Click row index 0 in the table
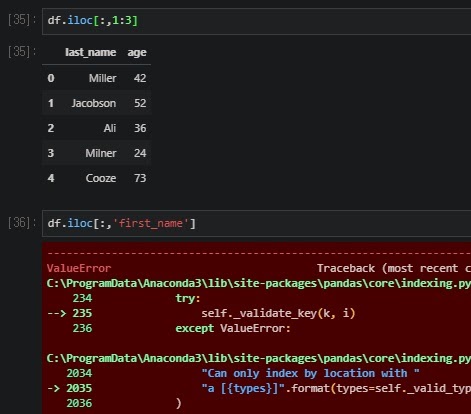The height and width of the screenshot is (414, 471). pos(51,78)
